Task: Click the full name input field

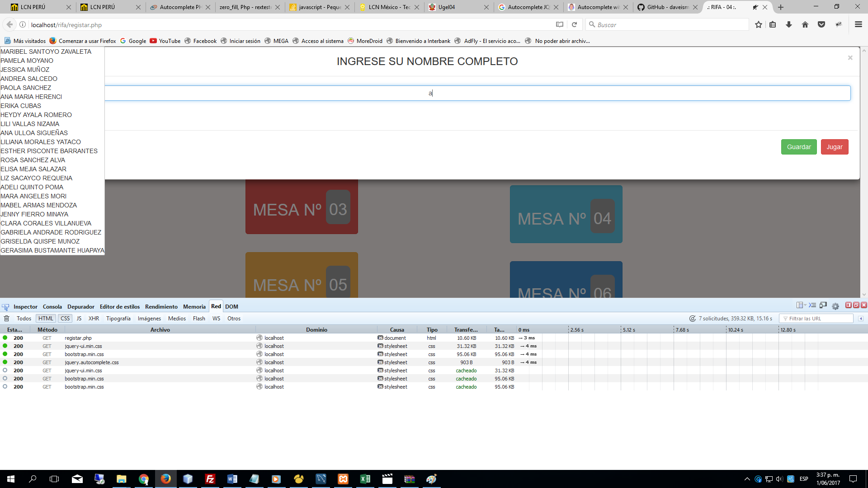Action: [477, 93]
